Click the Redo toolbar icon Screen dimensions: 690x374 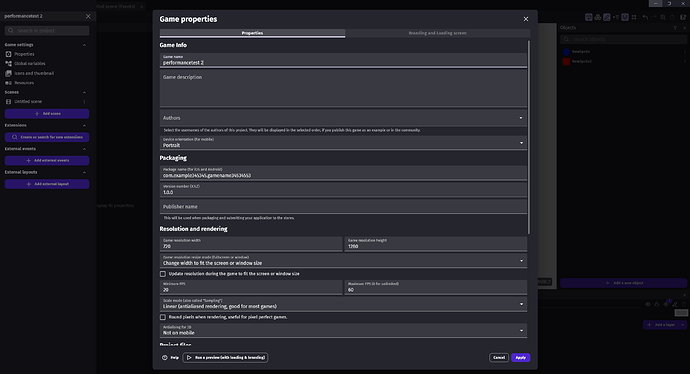(654, 17)
